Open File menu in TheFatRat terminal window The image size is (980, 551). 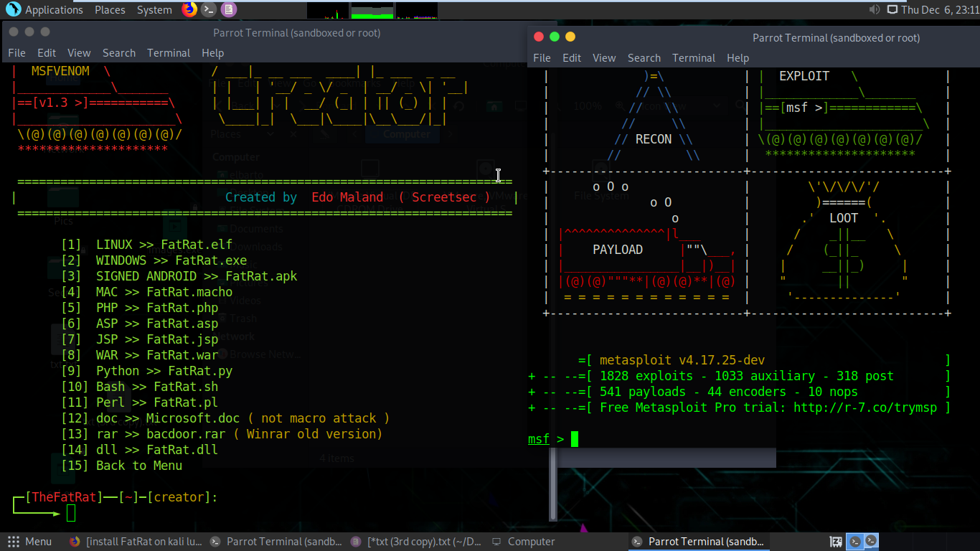(17, 53)
